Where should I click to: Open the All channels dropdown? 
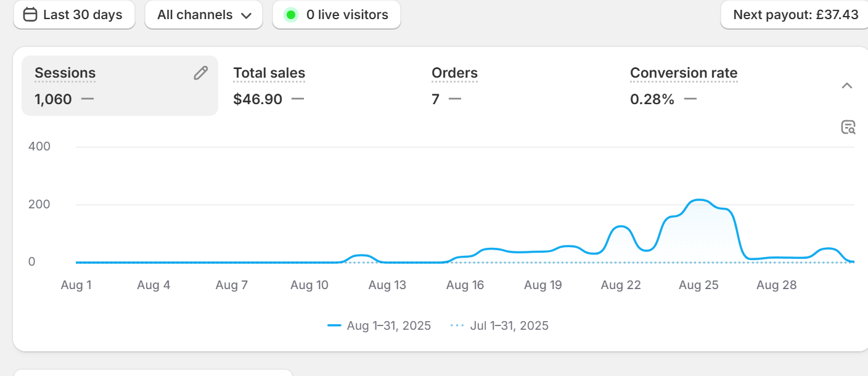203,15
